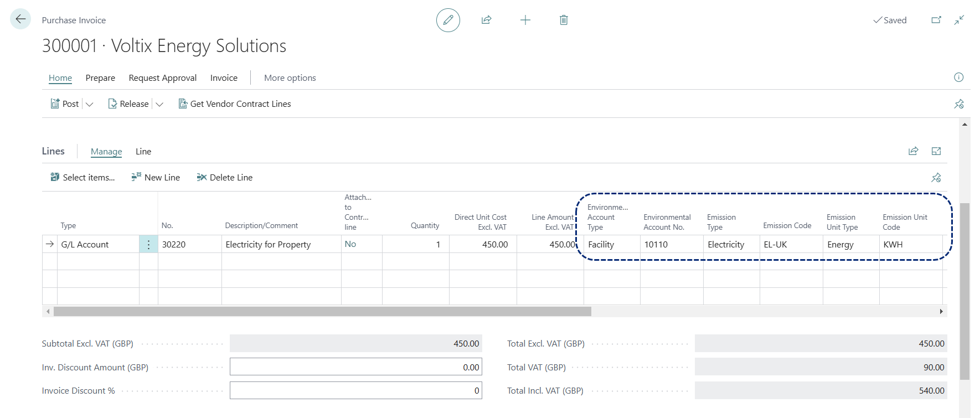Viewport: 980px width, 418px height.
Task: Share the purchase invoice via header icon
Action: tap(486, 20)
